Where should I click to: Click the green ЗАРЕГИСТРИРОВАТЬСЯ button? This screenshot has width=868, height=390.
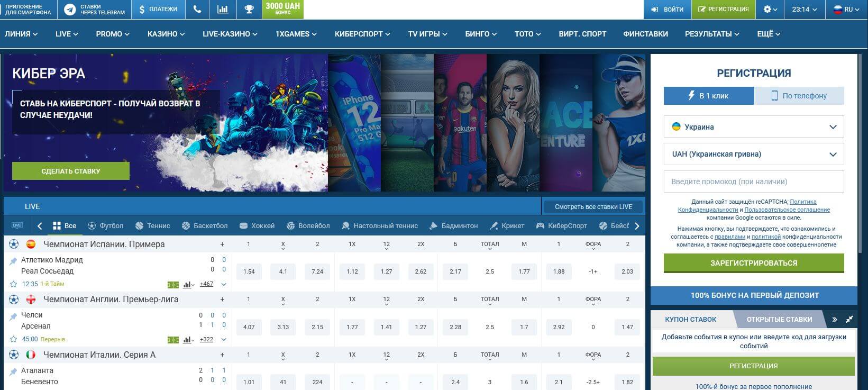pos(753,263)
